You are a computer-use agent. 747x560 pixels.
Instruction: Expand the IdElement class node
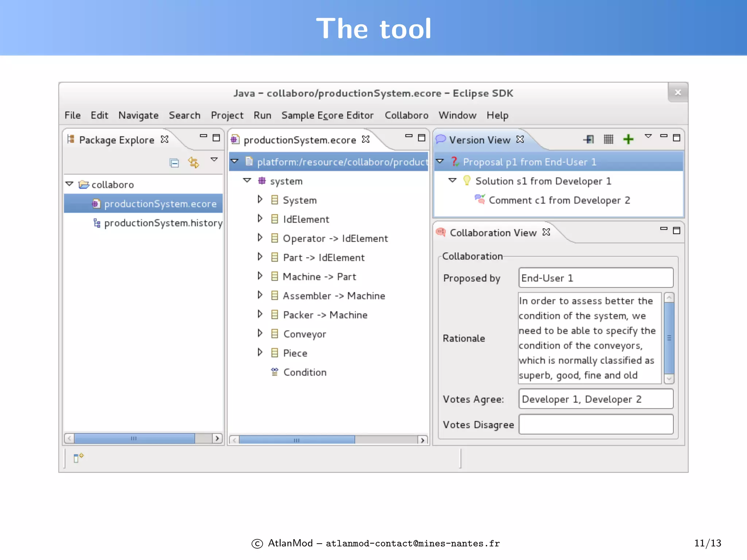[260, 218]
